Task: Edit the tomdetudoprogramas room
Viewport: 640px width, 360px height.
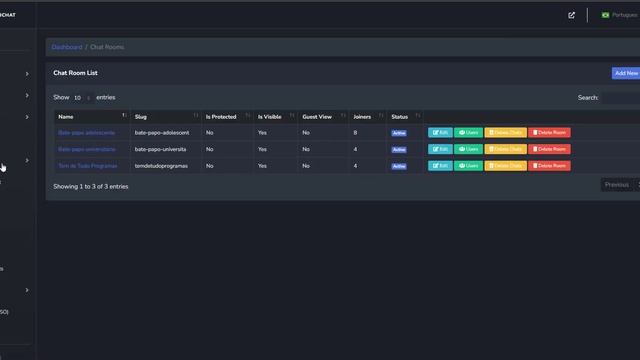Action: pos(440,166)
